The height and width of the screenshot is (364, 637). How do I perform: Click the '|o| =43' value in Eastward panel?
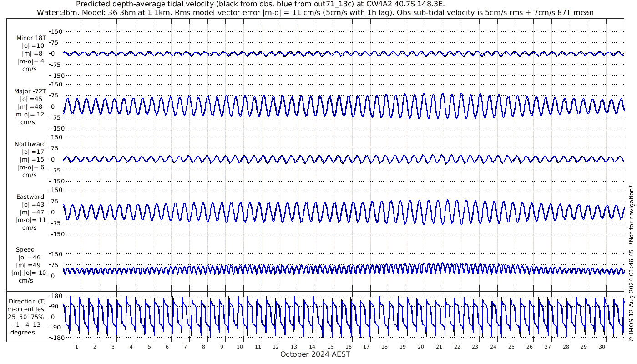click(x=33, y=205)
